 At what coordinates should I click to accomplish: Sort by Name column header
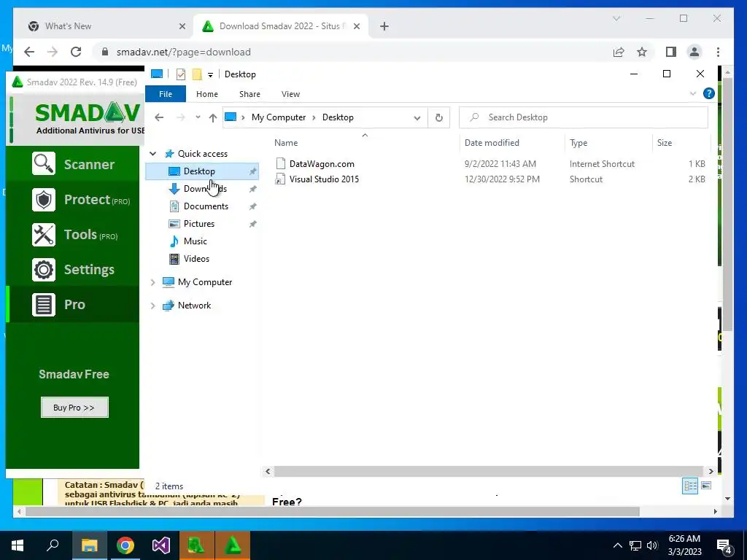click(x=286, y=143)
